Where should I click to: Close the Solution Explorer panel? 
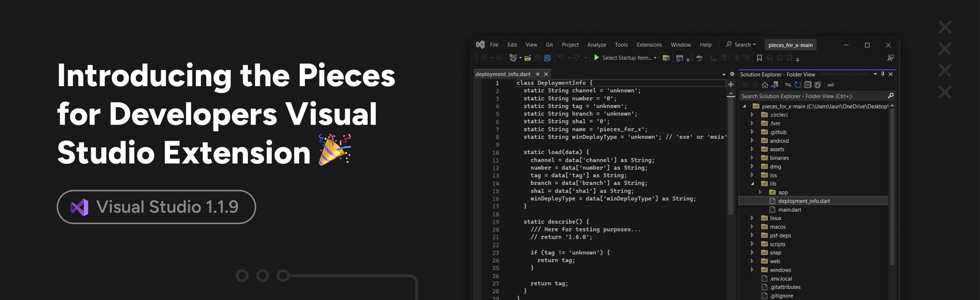pyautogui.click(x=890, y=74)
